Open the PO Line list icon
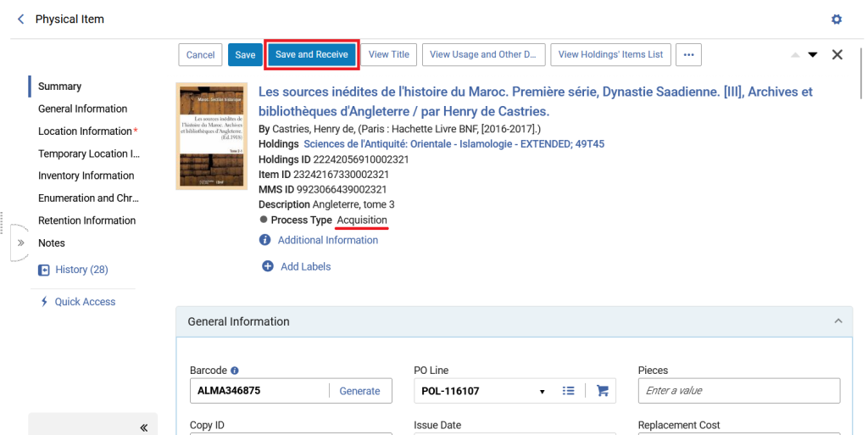Screen dimensions: 868x435 coord(568,391)
